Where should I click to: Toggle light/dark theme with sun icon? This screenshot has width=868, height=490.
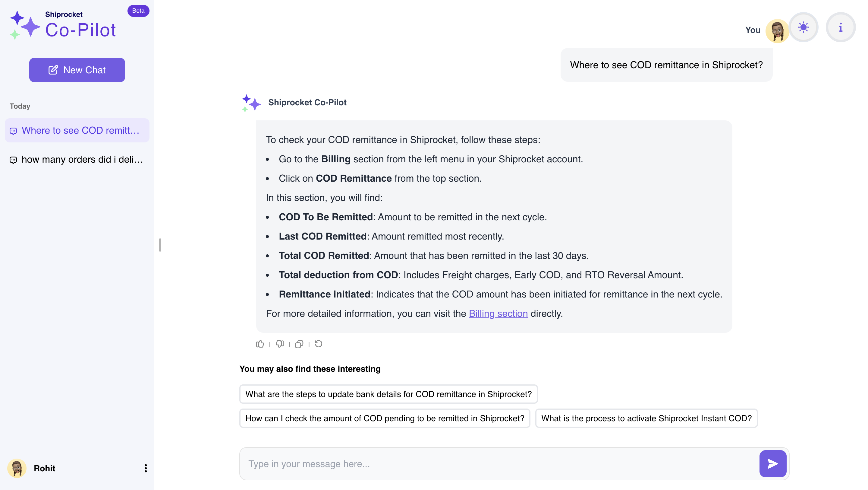[803, 28]
